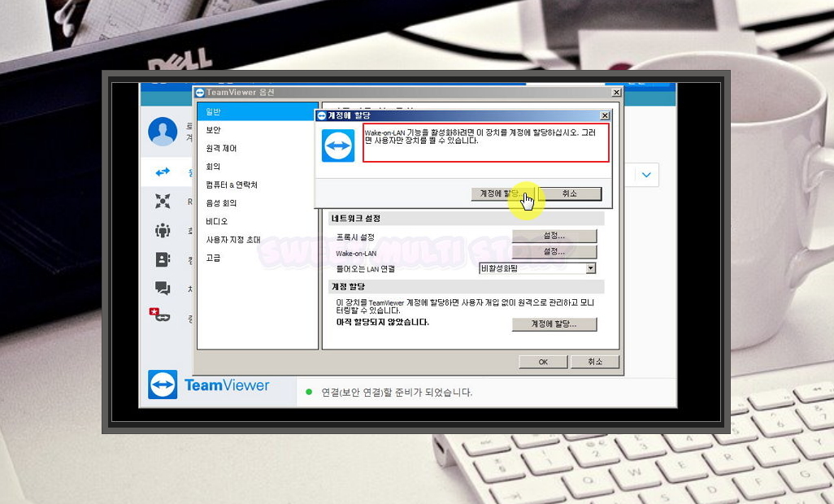
Task: Click 취소 at bottom of options window
Action: pyautogui.click(x=595, y=362)
